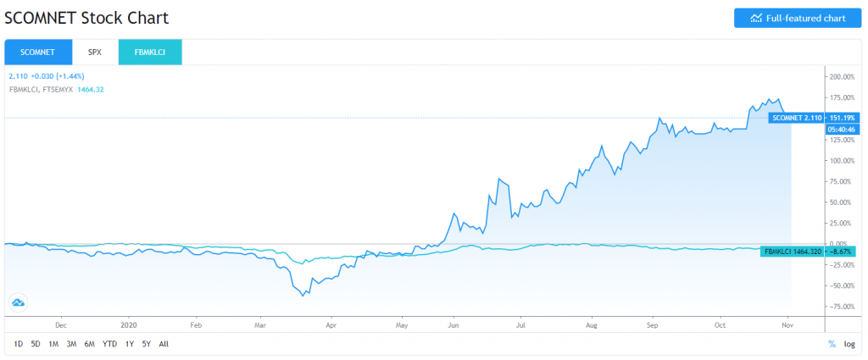
Task: Choose the 1M time range
Action: point(53,344)
